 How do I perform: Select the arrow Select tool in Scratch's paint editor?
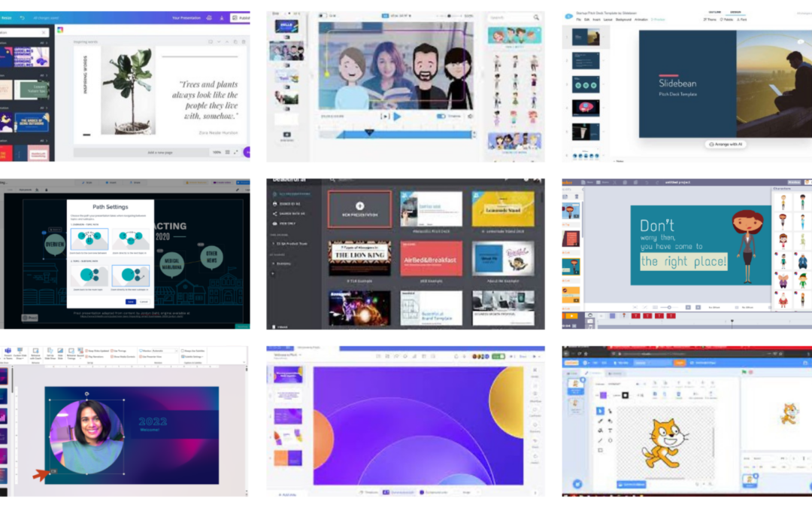(600, 411)
